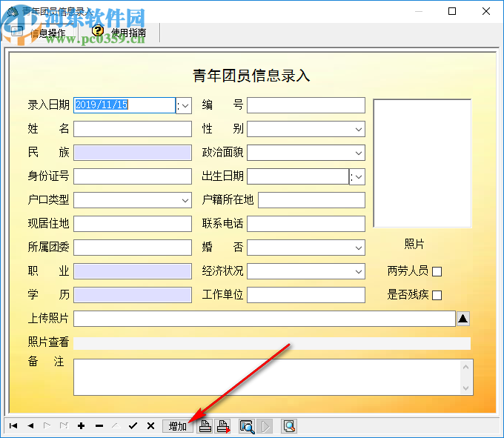Insert a new record with plus icon
504x438 pixels.
pos(82,426)
